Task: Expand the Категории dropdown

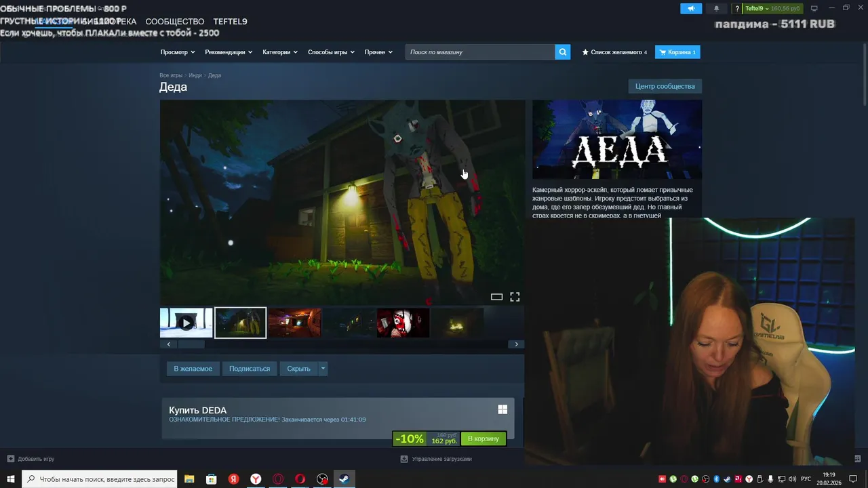Action: tap(280, 52)
